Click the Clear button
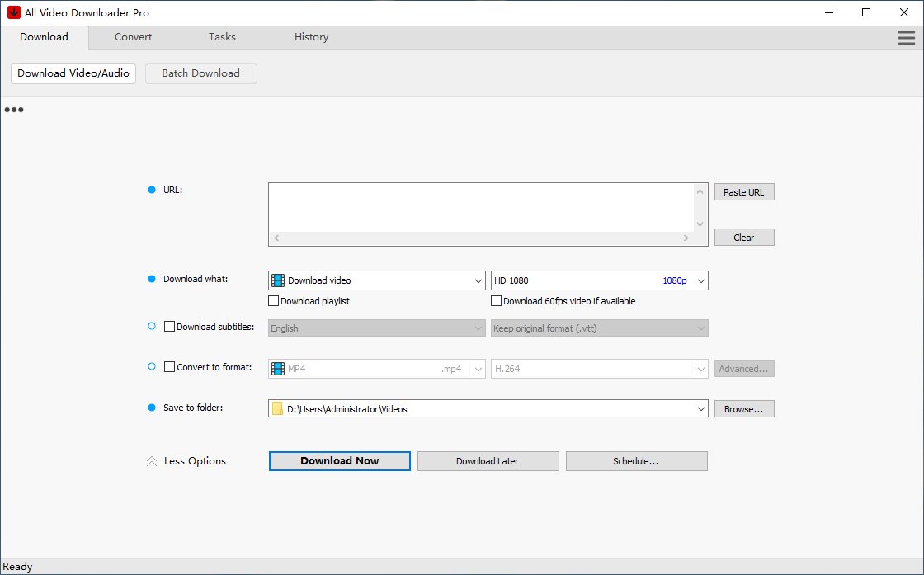Image resolution: width=924 pixels, height=575 pixels. coord(744,238)
